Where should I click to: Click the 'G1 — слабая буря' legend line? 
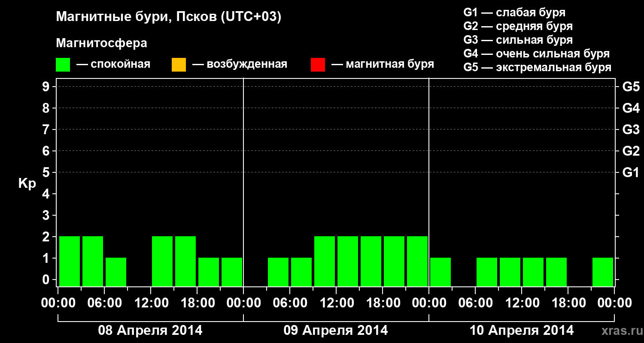click(514, 12)
